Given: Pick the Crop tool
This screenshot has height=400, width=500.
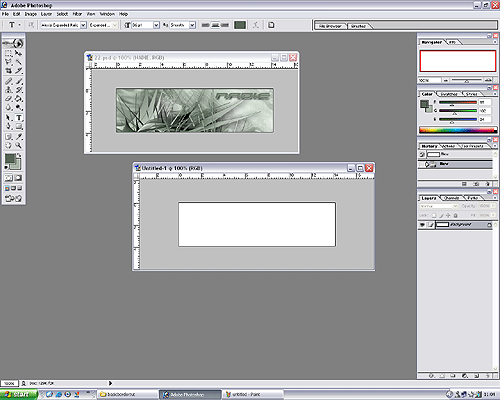Looking at the screenshot, I should (x=8, y=71).
